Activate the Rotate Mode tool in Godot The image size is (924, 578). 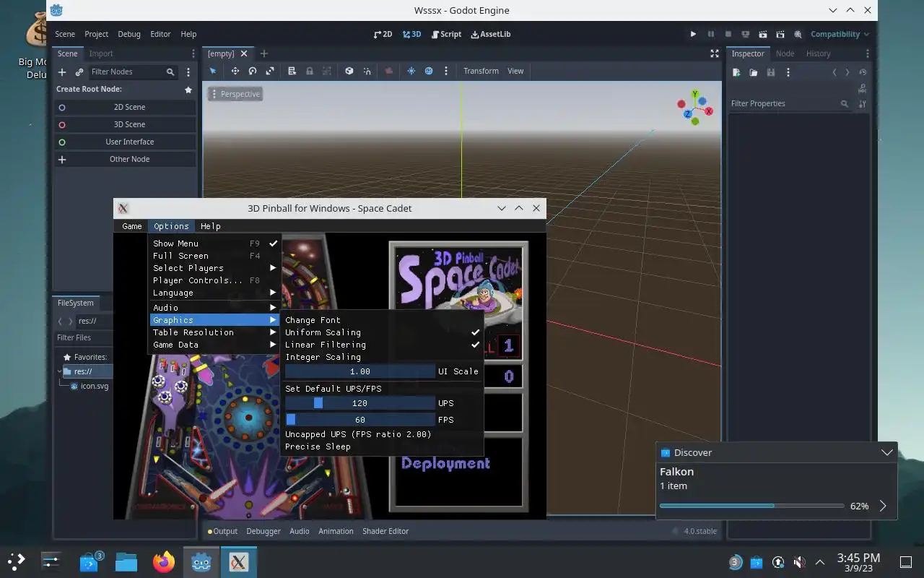point(253,71)
